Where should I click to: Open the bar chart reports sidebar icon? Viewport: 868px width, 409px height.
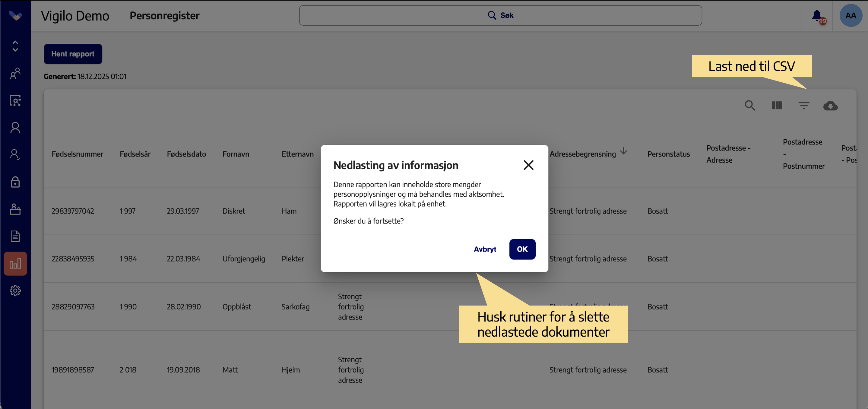[x=15, y=263]
